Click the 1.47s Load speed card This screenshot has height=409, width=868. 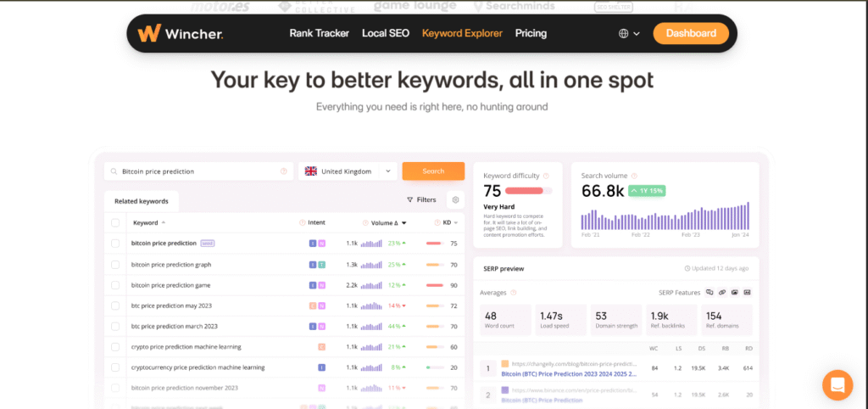[561, 320]
